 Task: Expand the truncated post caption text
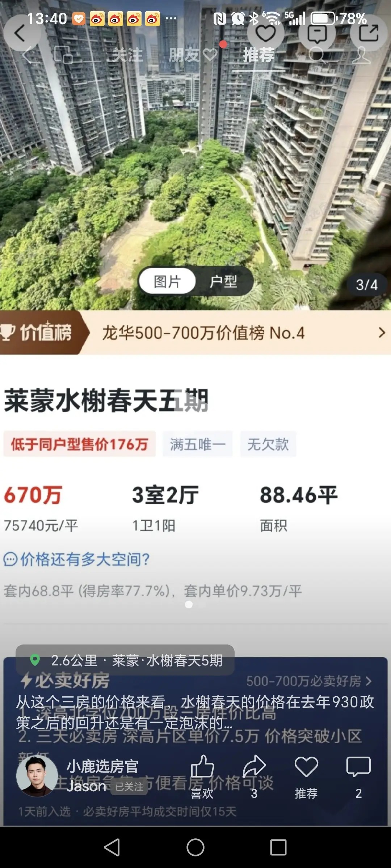click(x=195, y=712)
